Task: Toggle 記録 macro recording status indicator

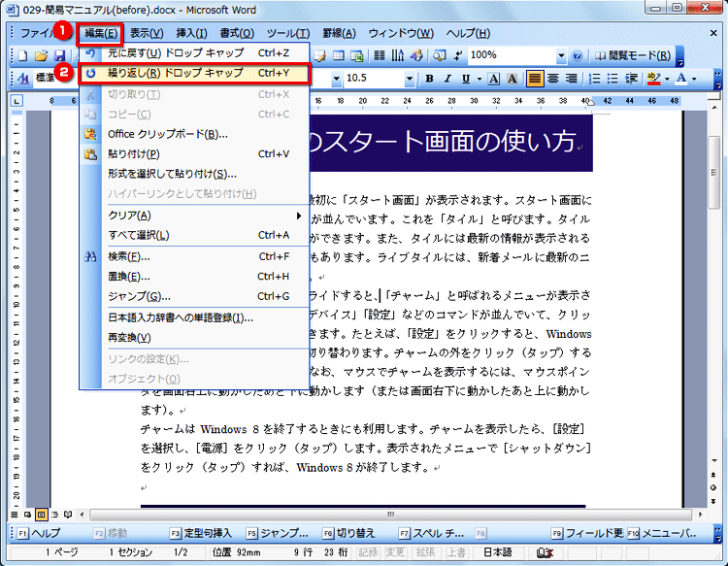Action: pyautogui.click(x=368, y=552)
